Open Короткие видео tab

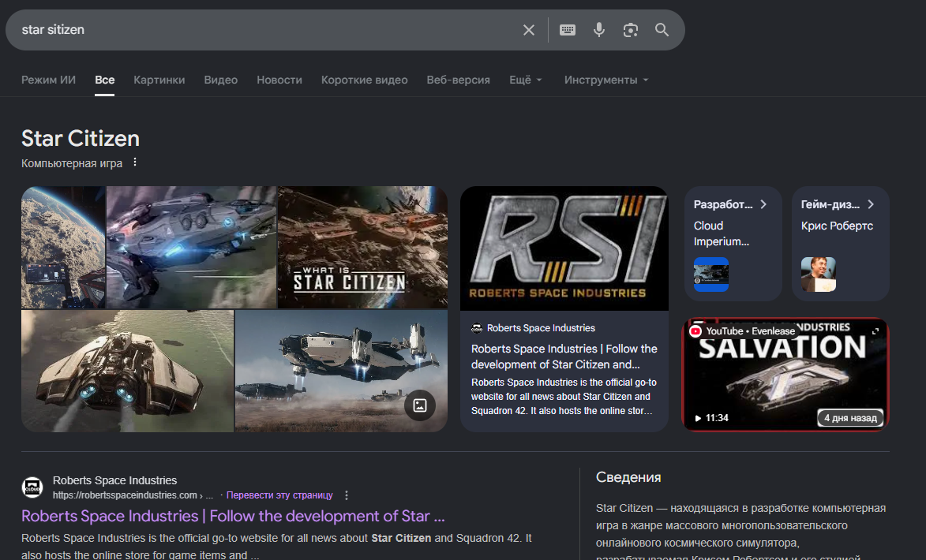pos(365,80)
